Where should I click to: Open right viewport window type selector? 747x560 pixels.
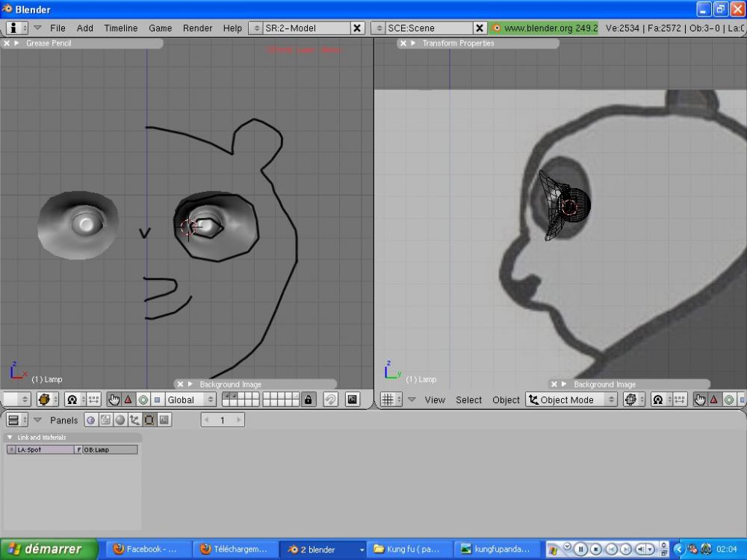[x=391, y=399]
